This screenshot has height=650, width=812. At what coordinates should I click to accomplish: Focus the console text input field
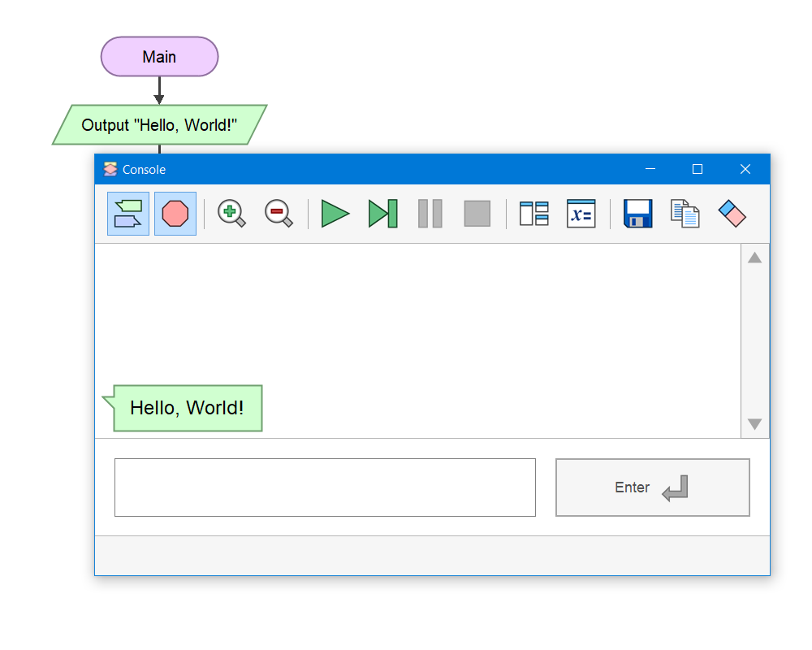point(326,487)
